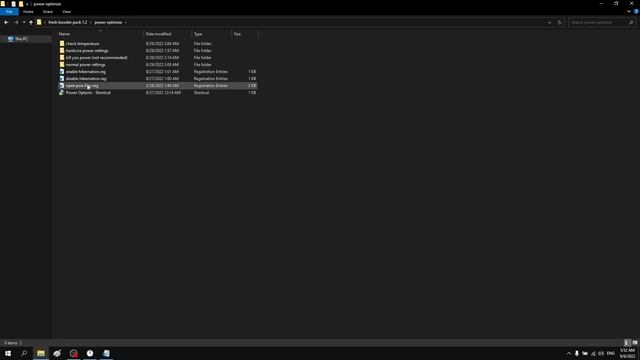
Task: Select the Power Options - Shortcut icon
Action: (x=62, y=93)
